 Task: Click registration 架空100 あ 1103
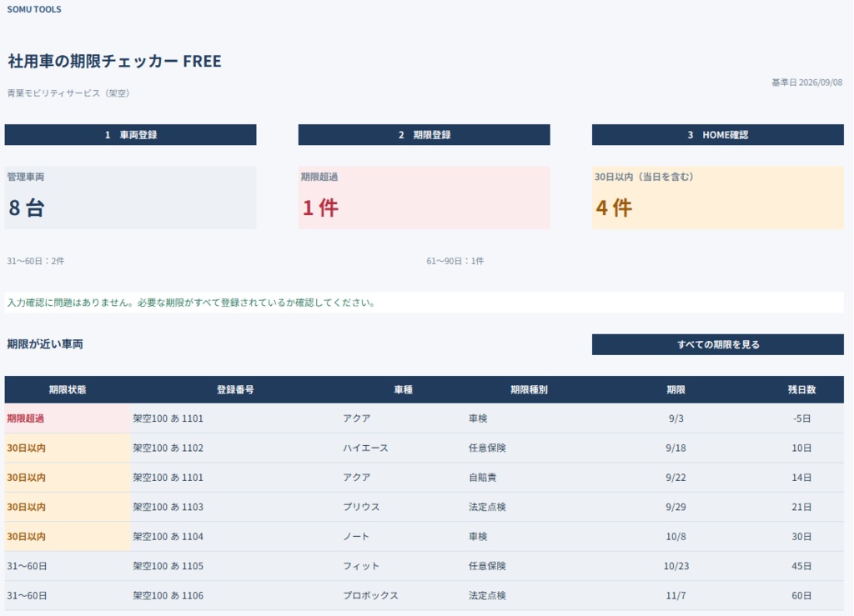(x=168, y=507)
